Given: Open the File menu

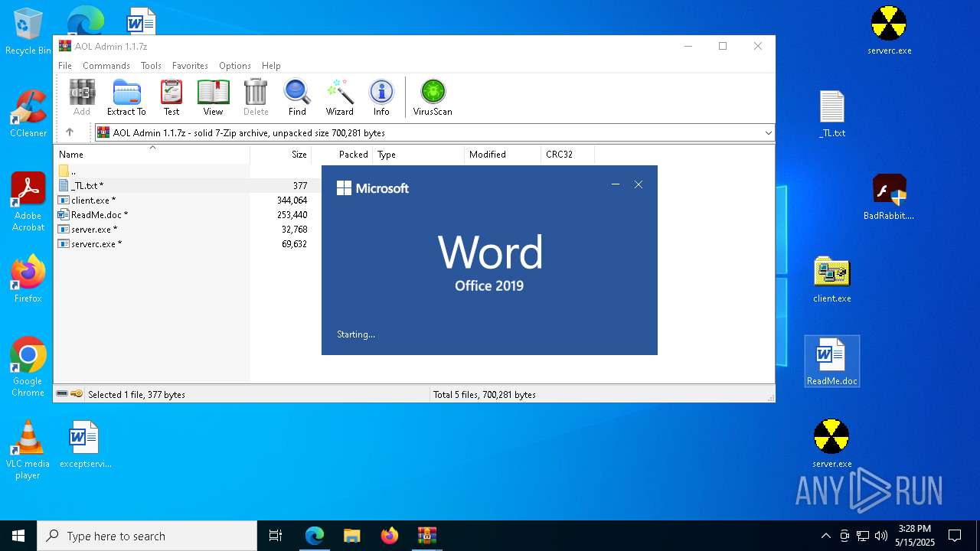Looking at the screenshot, I should click(x=65, y=66).
